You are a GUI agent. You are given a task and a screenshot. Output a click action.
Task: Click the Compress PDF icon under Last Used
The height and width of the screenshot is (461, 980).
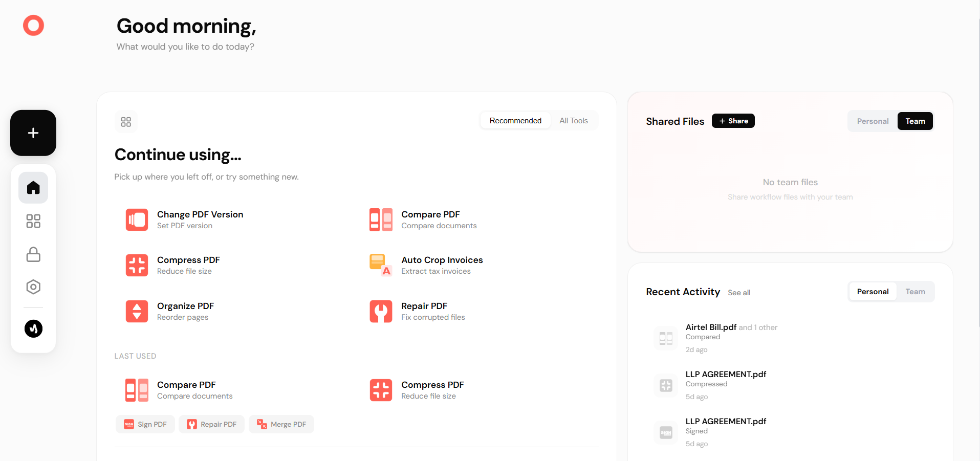(381, 390)
